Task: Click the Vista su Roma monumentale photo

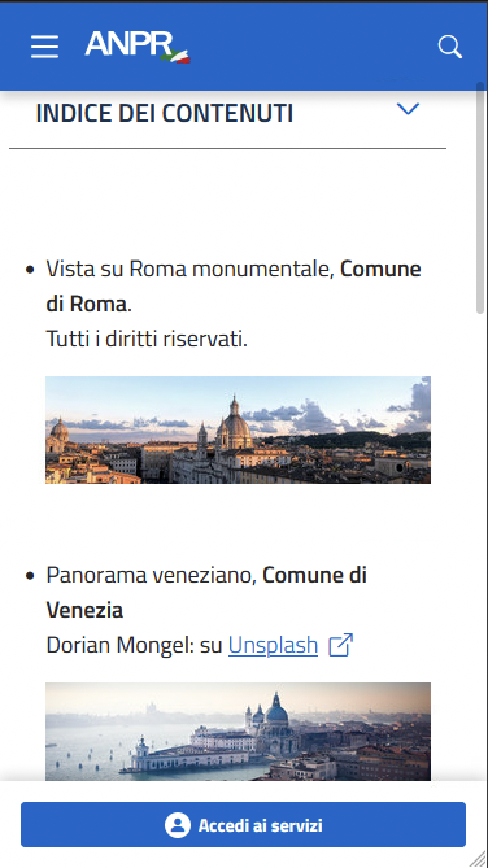Action: click(x=238, y=429)
